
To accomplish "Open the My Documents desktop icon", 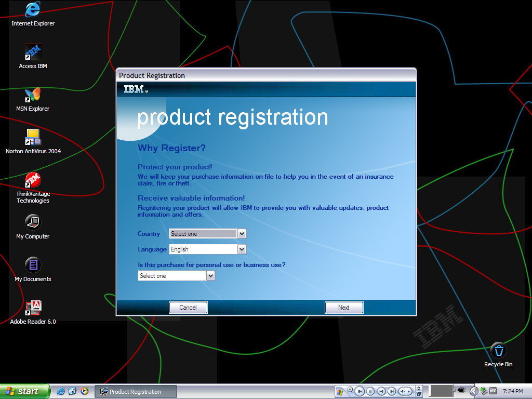I will tap(33, 265).
